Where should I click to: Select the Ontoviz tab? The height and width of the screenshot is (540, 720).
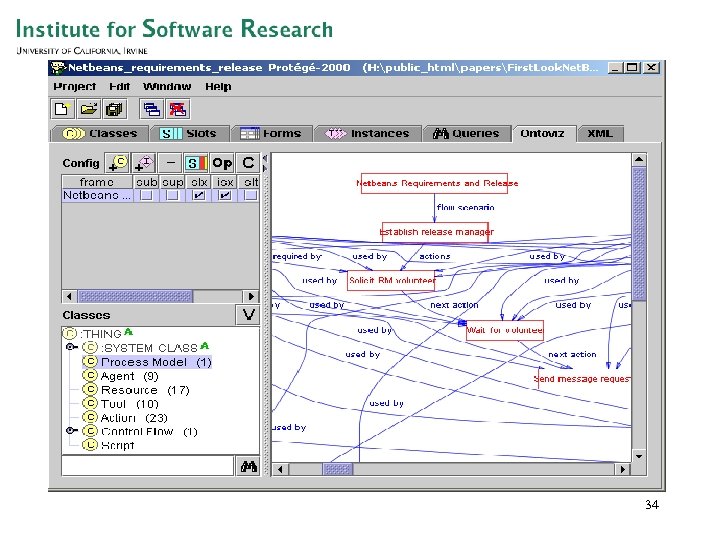[543, 134]
